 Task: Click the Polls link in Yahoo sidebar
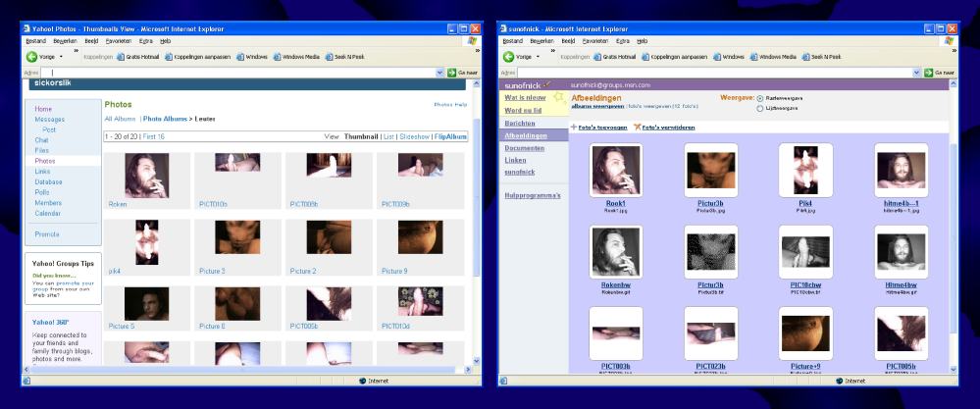[42, 192]
